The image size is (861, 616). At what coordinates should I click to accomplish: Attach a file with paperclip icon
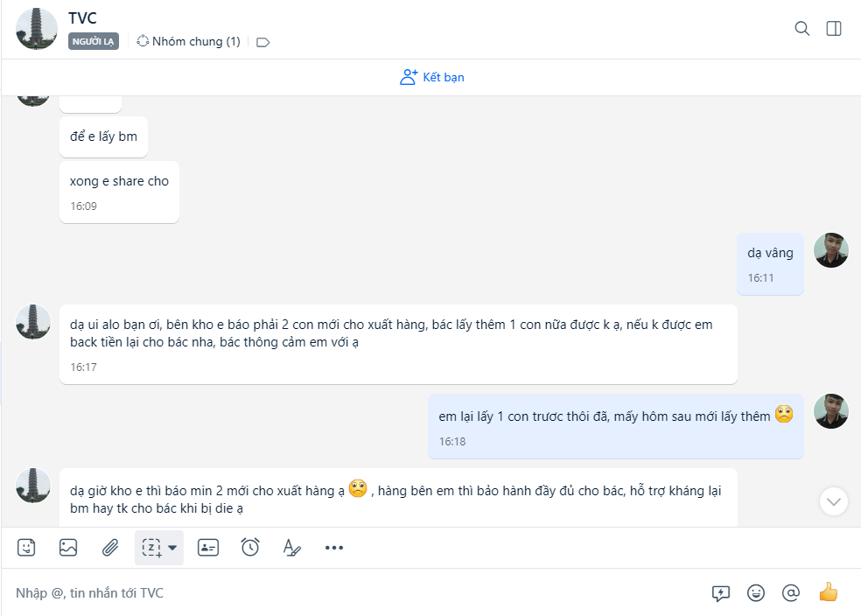pyautogui.click(x=110, y=548)
